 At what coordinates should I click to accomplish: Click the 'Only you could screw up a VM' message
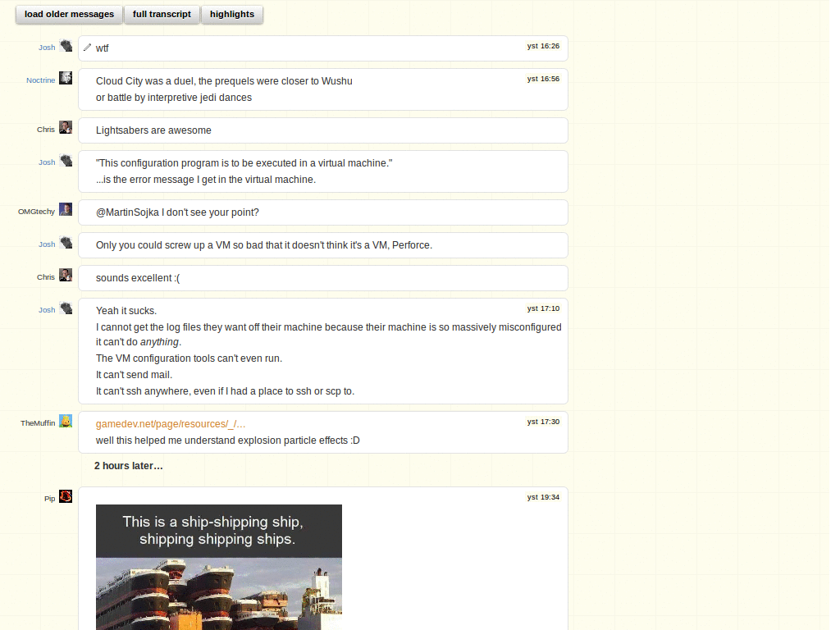pos(263,245)
